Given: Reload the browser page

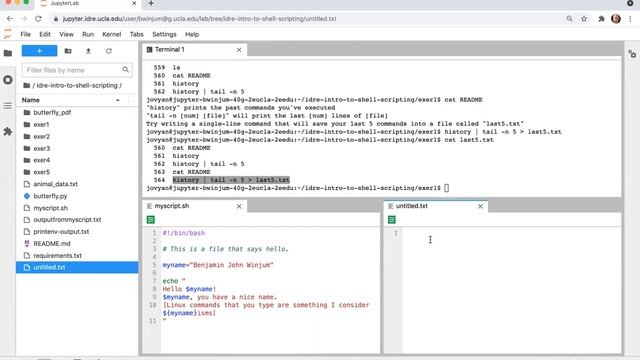Looking at the screenshot, I should (x=38, y=19).
